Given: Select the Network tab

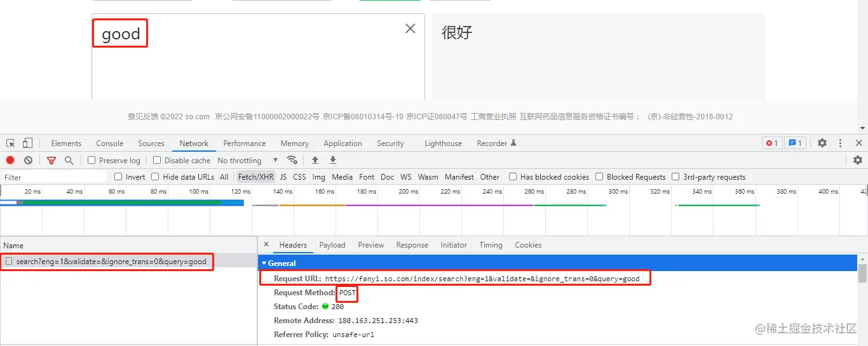Looking at the screenshot, I should [194, 143].
